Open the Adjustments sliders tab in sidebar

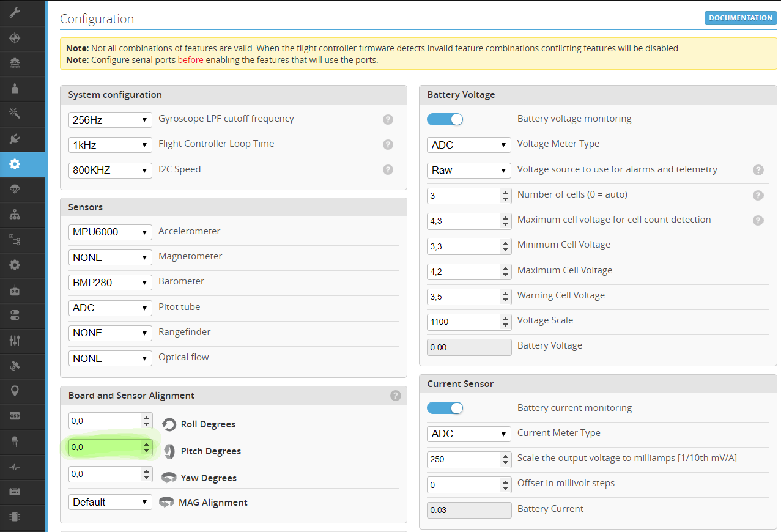click(x=15, y=341)
